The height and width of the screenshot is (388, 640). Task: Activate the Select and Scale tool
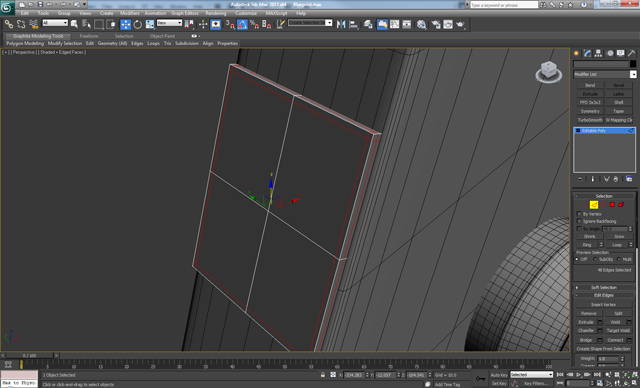150,24
